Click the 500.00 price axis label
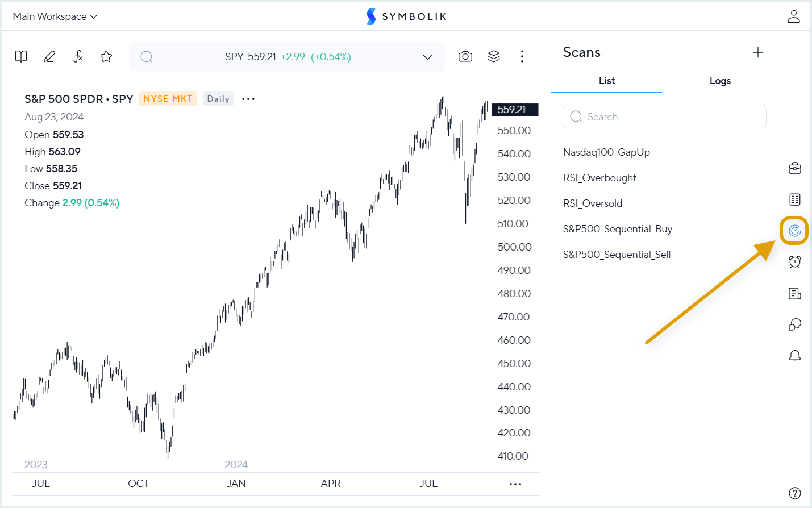 [x=514, y=247]
